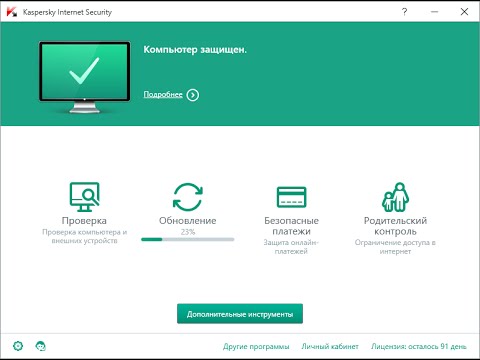
Task: Open Безопасные платежи credit card icon
Action: point(291,197)
